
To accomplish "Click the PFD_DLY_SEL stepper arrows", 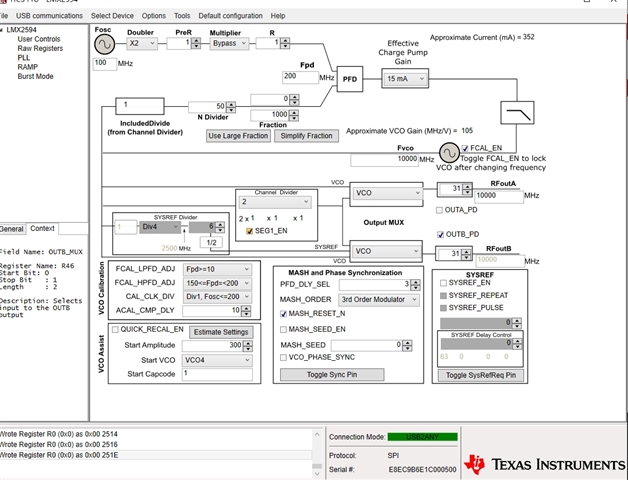I will [415, 284].
